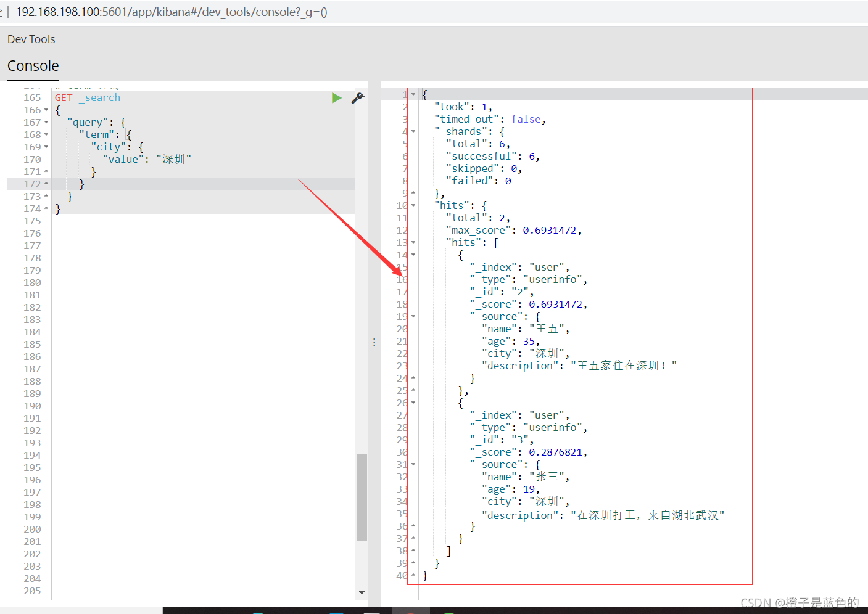Viewport: 868px width, 614px height.
Task: Click the Dev Tools heading
Action: 31,39
